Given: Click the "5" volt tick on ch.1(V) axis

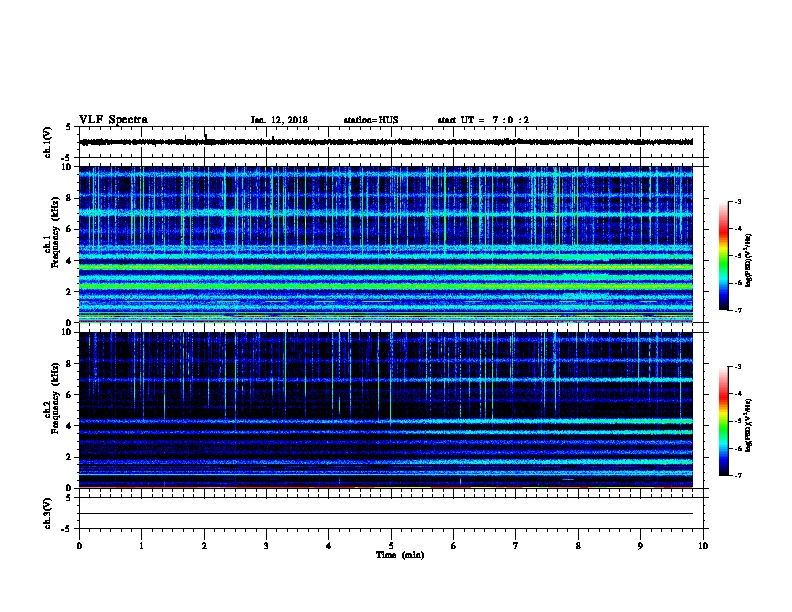Looking at the screenshot, I should [69, 127].
